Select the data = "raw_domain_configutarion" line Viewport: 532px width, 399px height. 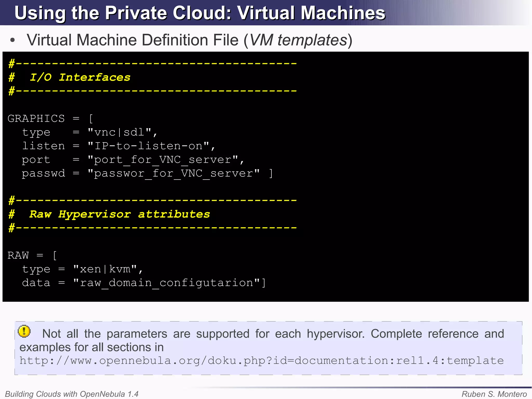(x=144, y=283)
